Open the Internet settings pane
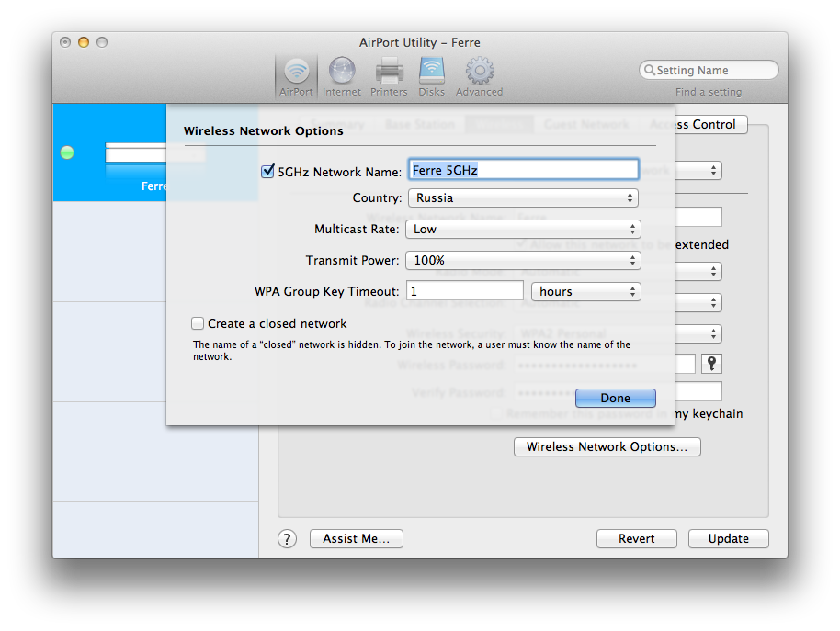 (x=342, y=77)
